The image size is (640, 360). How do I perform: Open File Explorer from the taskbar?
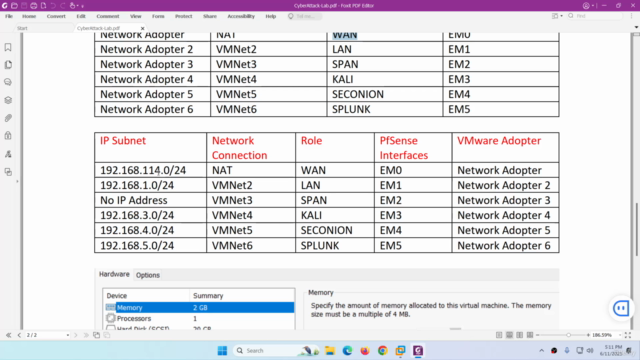(x=330, y=351)
